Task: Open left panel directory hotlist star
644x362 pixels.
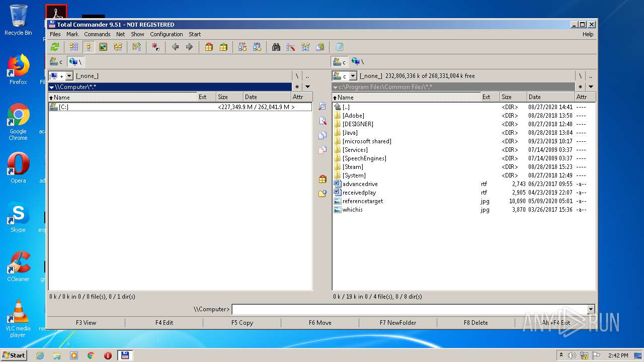Action: coord(297,87)
